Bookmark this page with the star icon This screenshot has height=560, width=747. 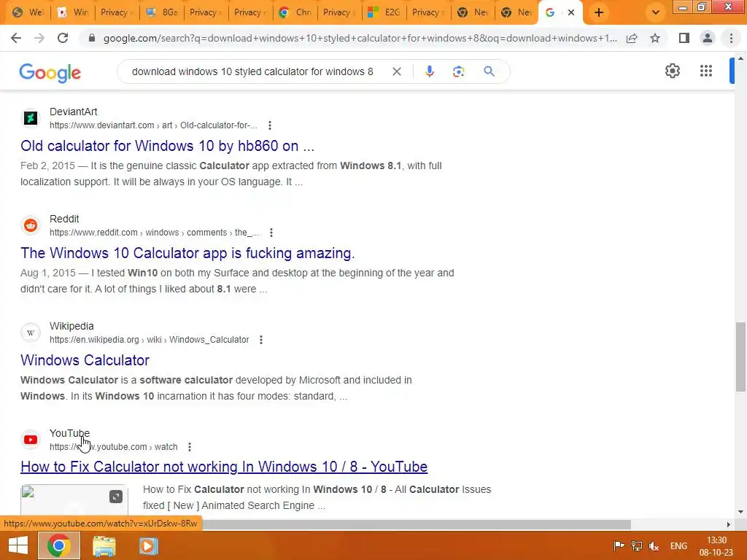(655, 38)
